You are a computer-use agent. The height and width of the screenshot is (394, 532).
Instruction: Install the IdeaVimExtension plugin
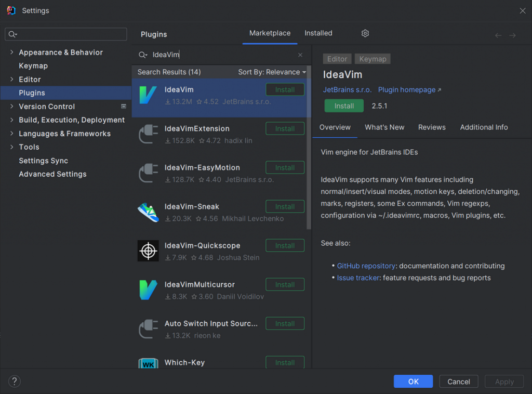(285, 128)
